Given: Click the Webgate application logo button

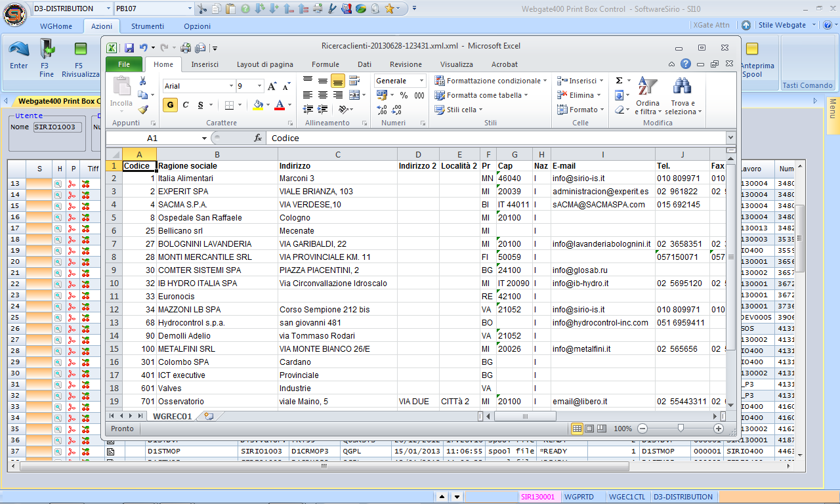Looking at the screenshot, I should (x=14, y=14).
